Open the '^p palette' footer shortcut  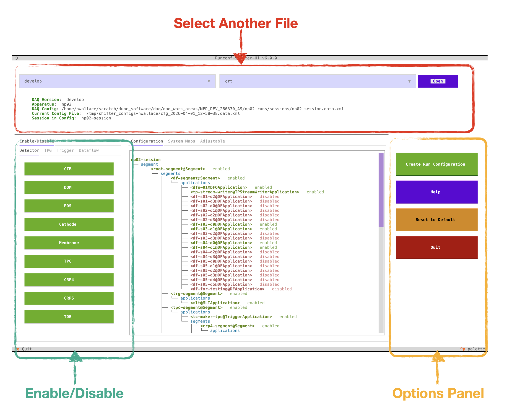tap(472, 349)
